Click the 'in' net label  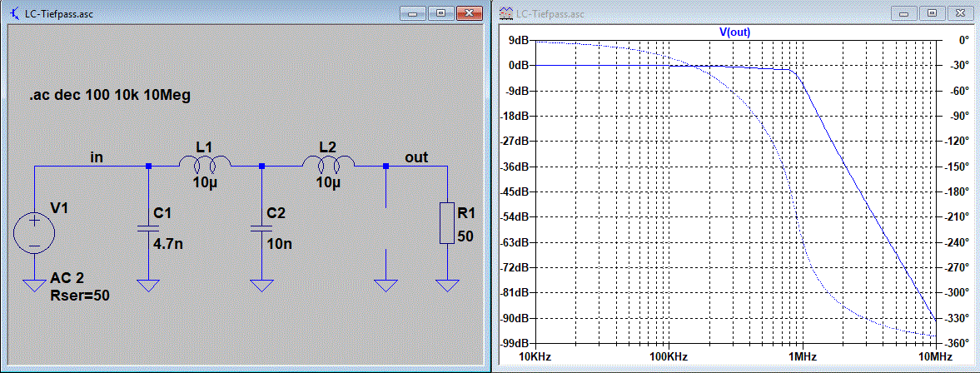pyautogui.click(x=97, y=157)
